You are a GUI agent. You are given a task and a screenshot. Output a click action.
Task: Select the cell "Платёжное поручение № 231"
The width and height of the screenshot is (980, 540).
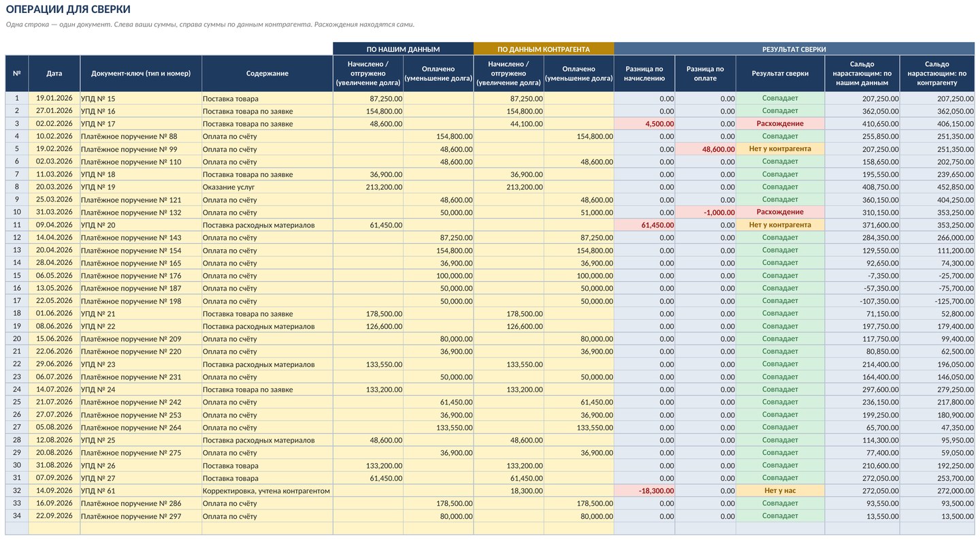coord(141,377)
